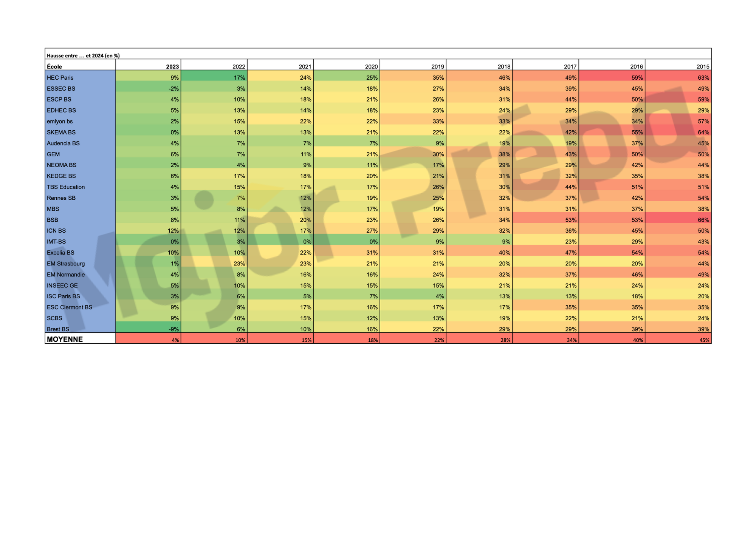
Task: Select the 'GEM' row label
Action: tap(53, 154)
